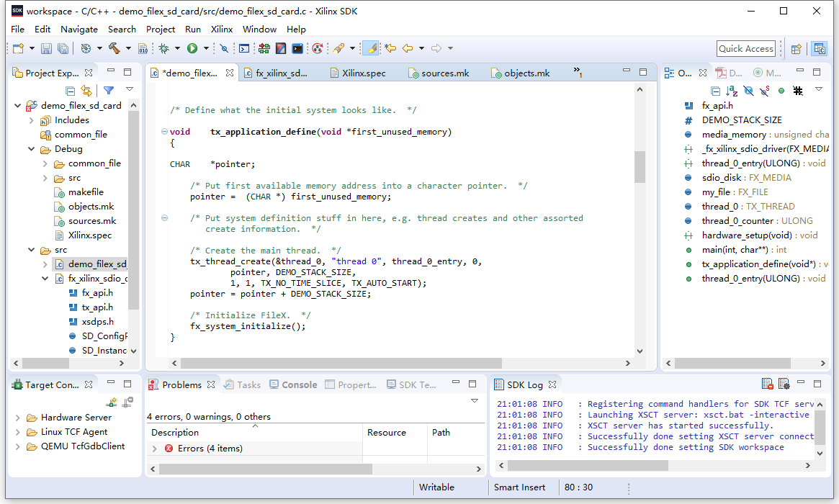The height and width of the screenshot is (504, 839).
Task: Click the Save All toolbar icon
Action: point(63,49)
